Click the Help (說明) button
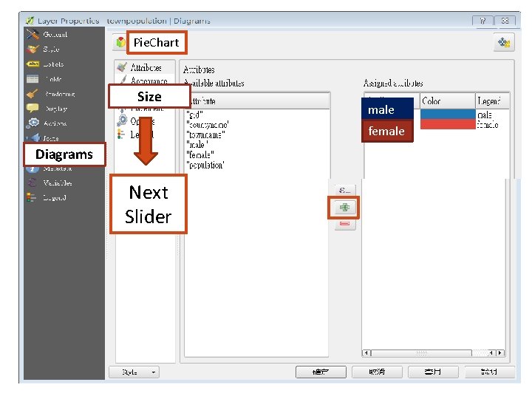The height and width of the screenshot is (399, 532). (489, 372)
